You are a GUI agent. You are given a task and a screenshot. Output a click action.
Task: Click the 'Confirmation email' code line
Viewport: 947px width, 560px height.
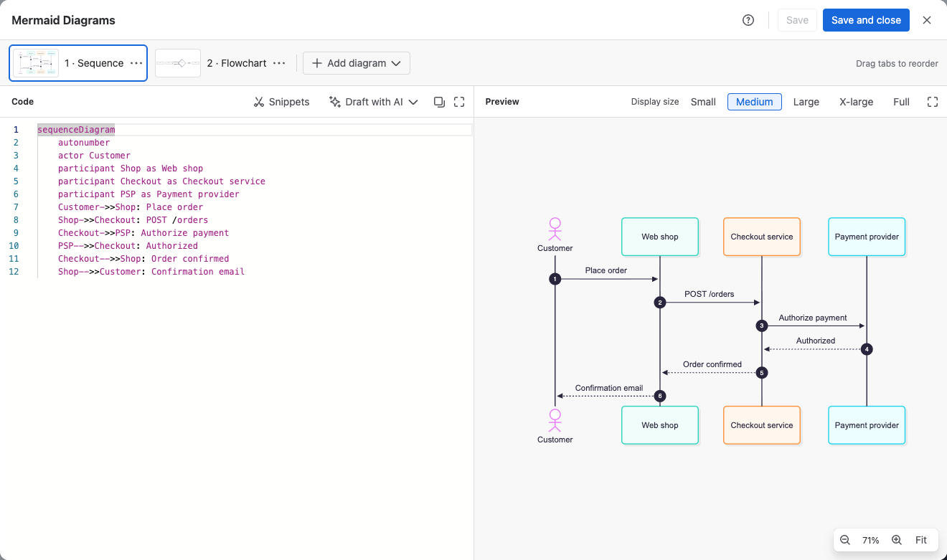coord(151,272)
